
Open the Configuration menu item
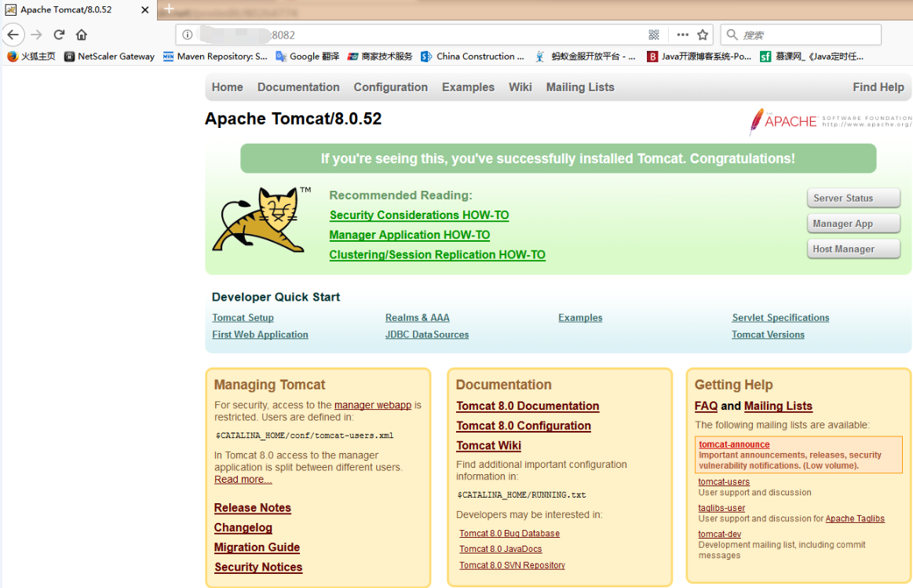point(391,87)
